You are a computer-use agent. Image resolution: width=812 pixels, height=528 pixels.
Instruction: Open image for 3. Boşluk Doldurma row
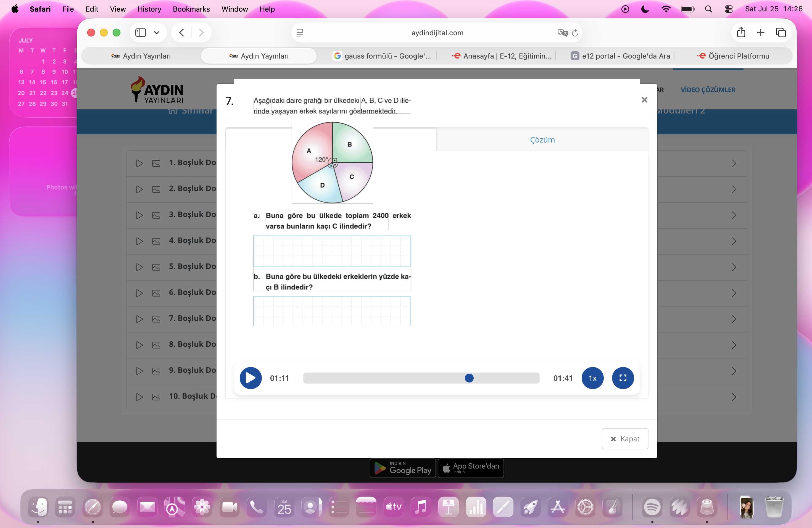point(156,215)
